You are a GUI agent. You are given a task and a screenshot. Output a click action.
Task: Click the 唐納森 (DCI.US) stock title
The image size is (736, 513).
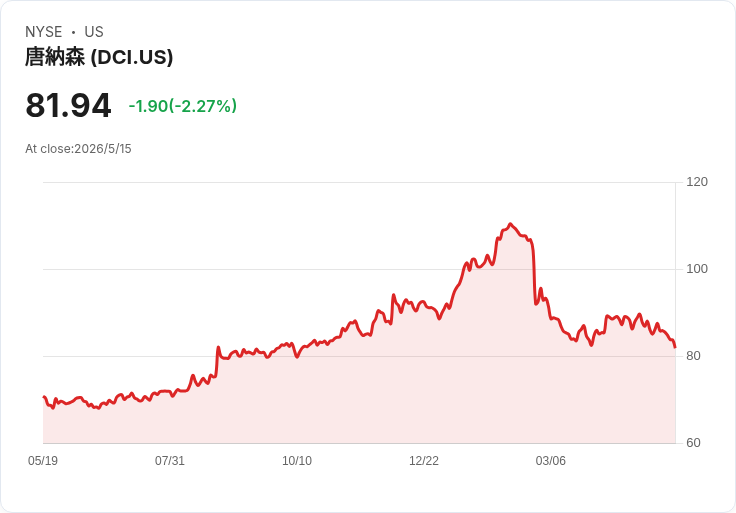click(x=99, y=57)
